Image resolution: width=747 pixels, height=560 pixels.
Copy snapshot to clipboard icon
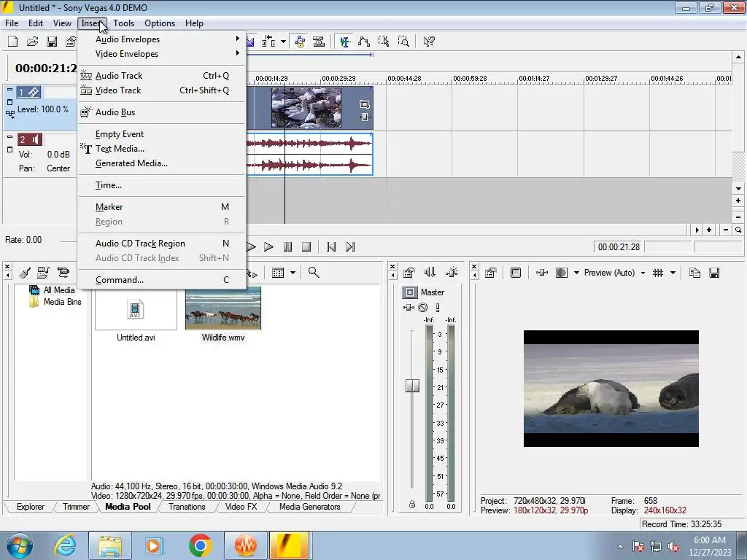point(694,273)
